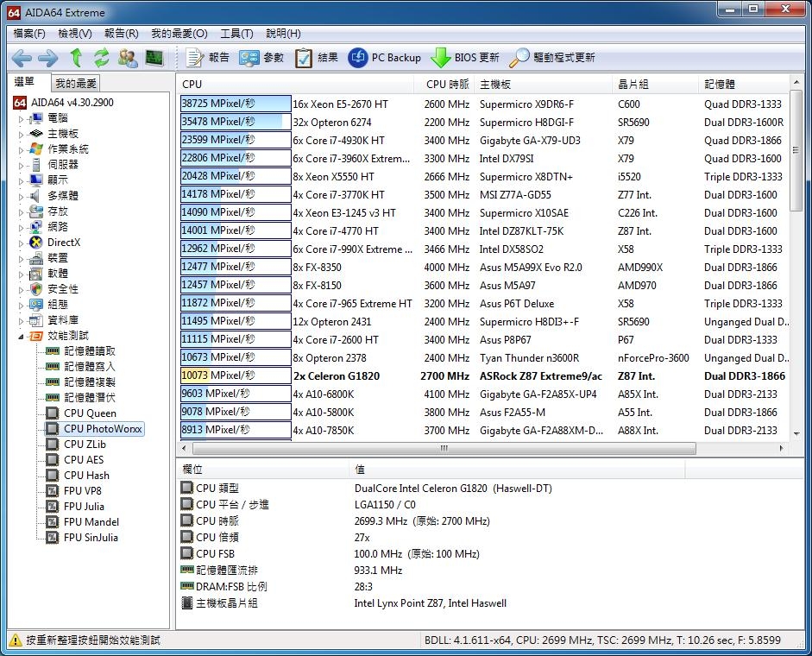Screen dimensions: 812x656
Task: Collapse the 效能測試 benchmark node
Action: click(21, 337)
